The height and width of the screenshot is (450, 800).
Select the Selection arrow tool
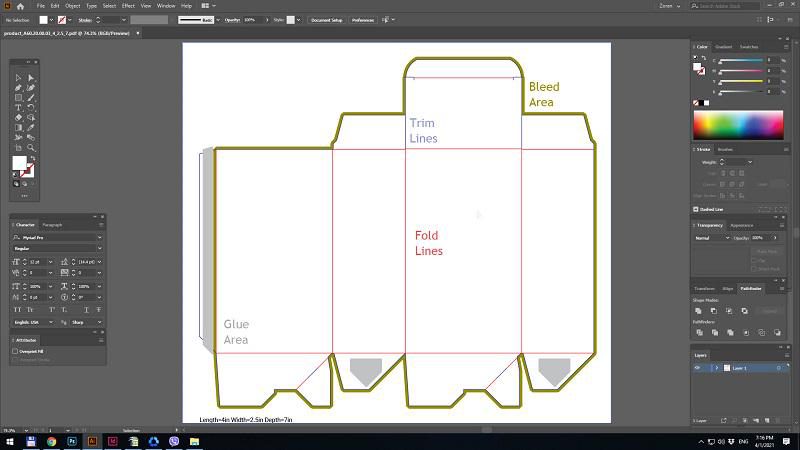point(18,78)
